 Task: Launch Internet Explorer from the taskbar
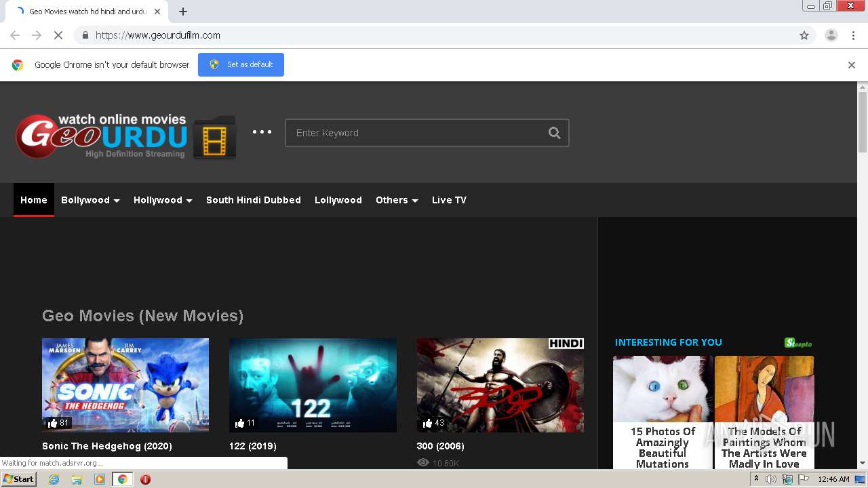54,479
